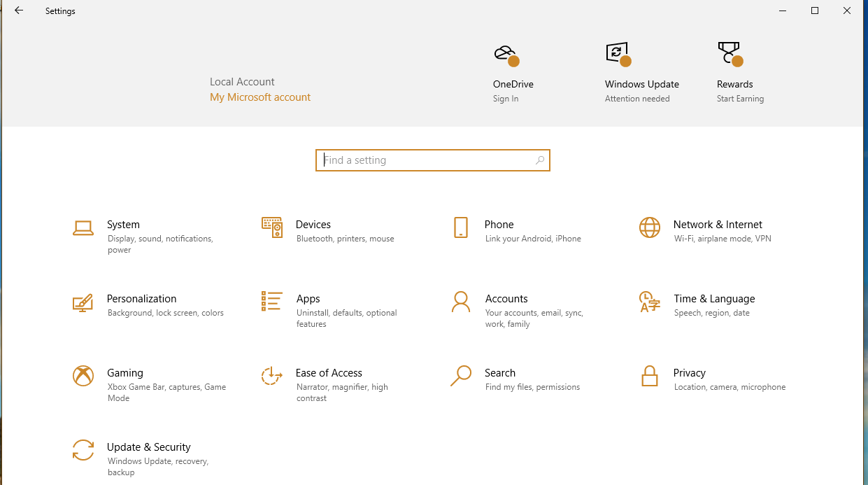Open the Privacy padlock icon

pos(650,376)
